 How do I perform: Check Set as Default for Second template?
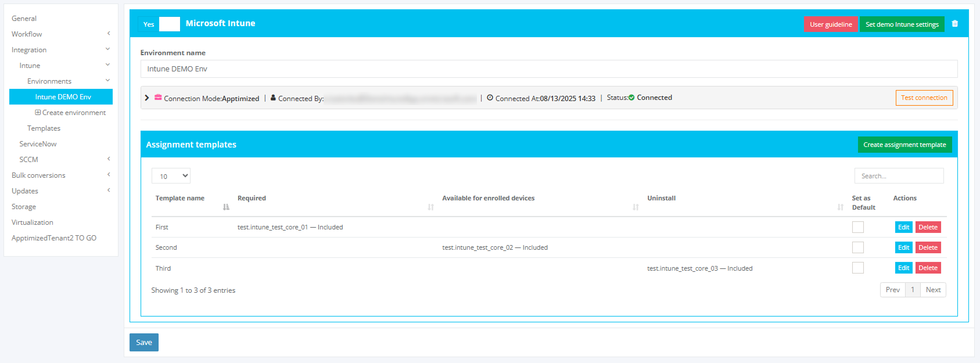(858, 247)
